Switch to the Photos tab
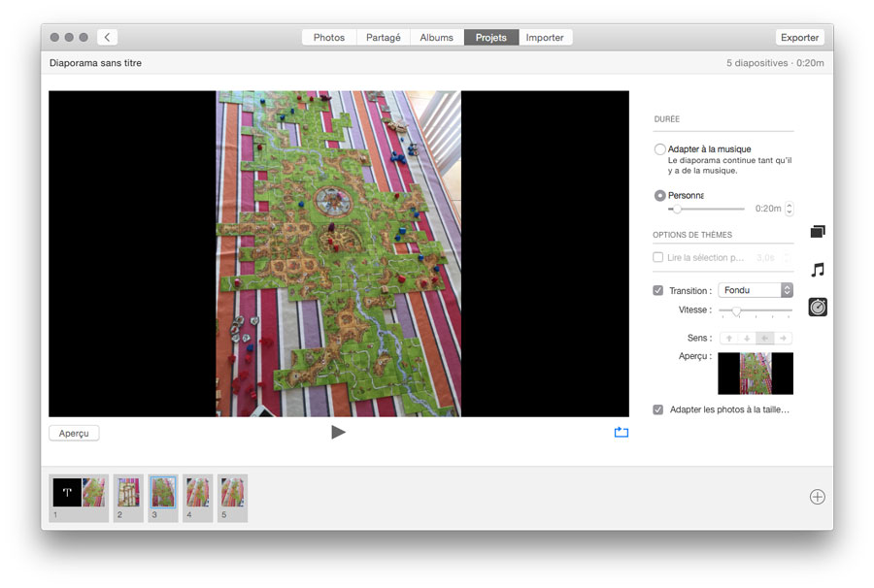 (329, 37)
